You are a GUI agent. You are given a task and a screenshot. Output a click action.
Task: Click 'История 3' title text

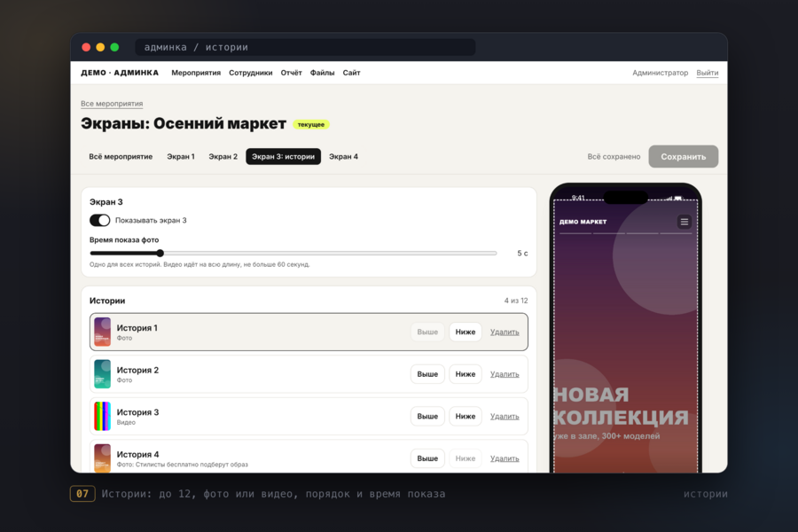(137, 412)
